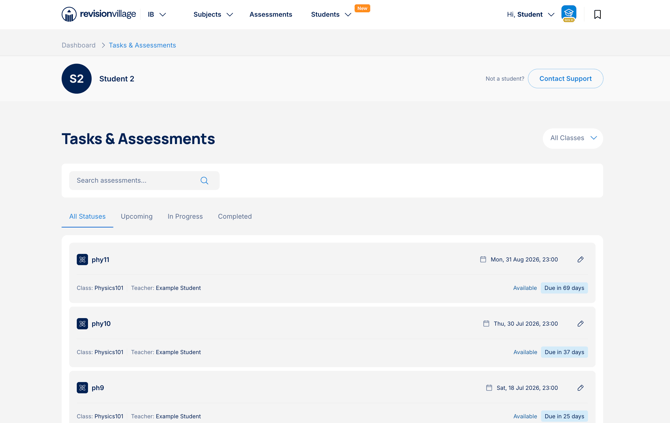This screenshot has height=423, width=670.
Task: Click Thu, 30 Jul 2026, 23:00 date
Action: (x=526, y=323)
